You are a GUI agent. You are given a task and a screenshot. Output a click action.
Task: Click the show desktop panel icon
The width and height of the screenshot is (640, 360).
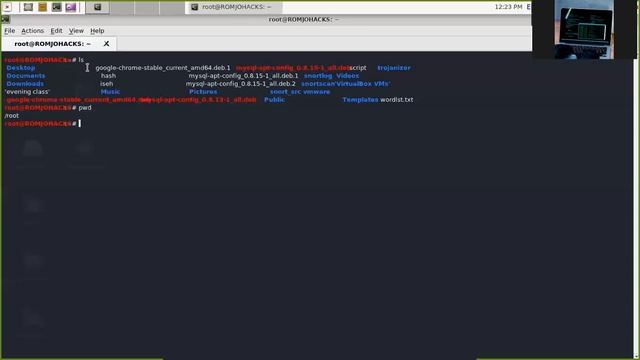click(x=28, y=7)
